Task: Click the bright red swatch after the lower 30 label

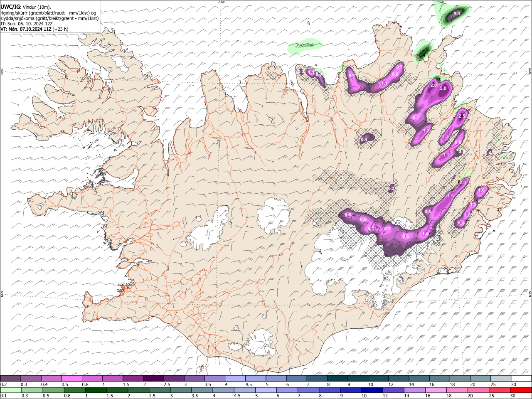Action: [521, 390]
